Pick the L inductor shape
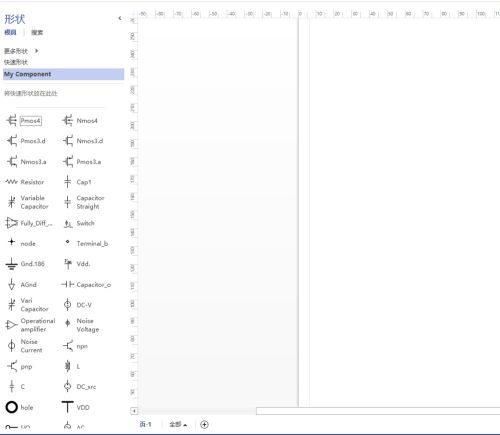The height and width of the screenshot is (435, 500). (72, 366)
